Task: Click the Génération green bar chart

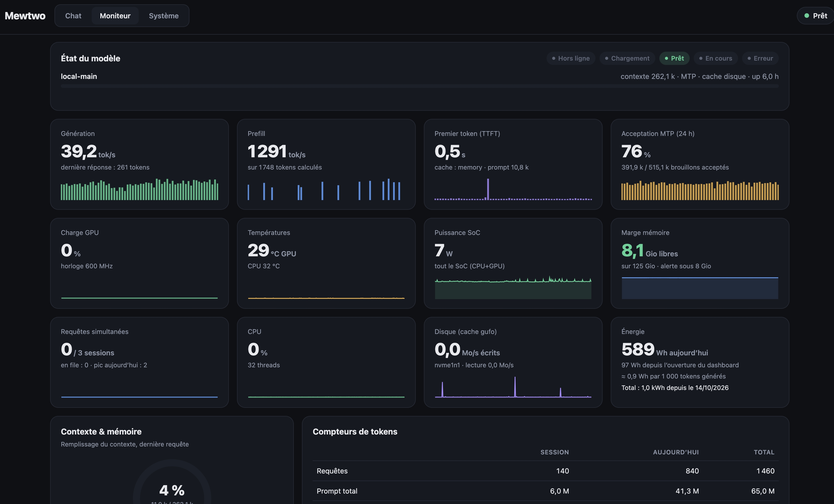Action: pyautogui.click(x=140, y=189)
